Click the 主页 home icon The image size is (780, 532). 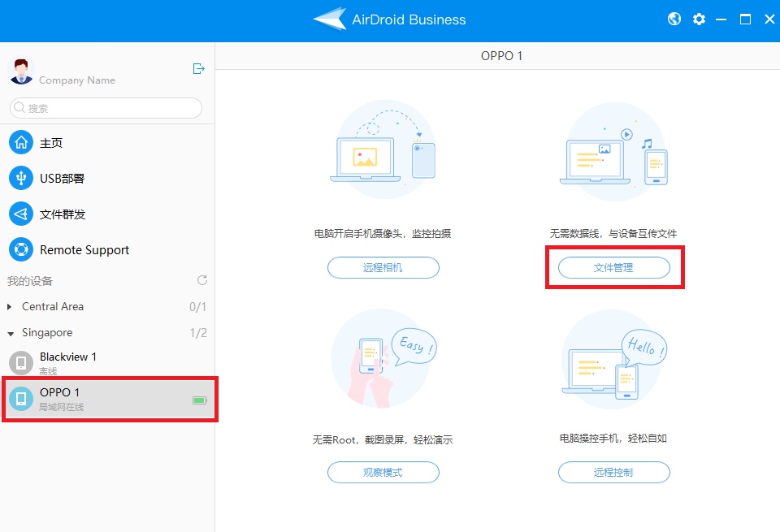coord(21,143)
